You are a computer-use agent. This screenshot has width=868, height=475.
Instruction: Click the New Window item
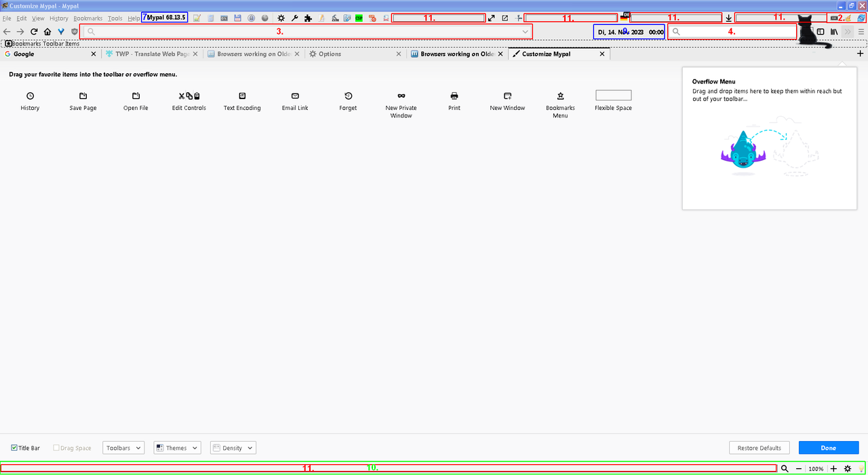point(507,101)
